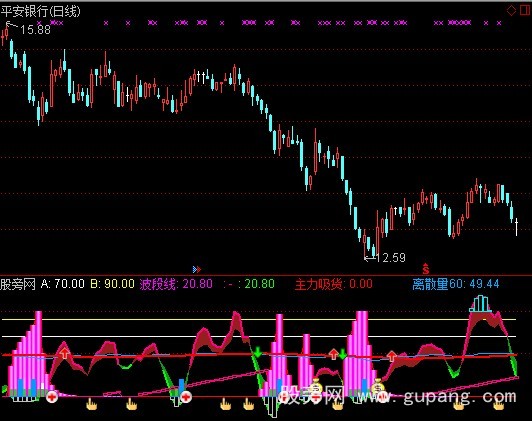Click the parameter B: 90.00
532x421 pixels.
[x=112, y=284]
